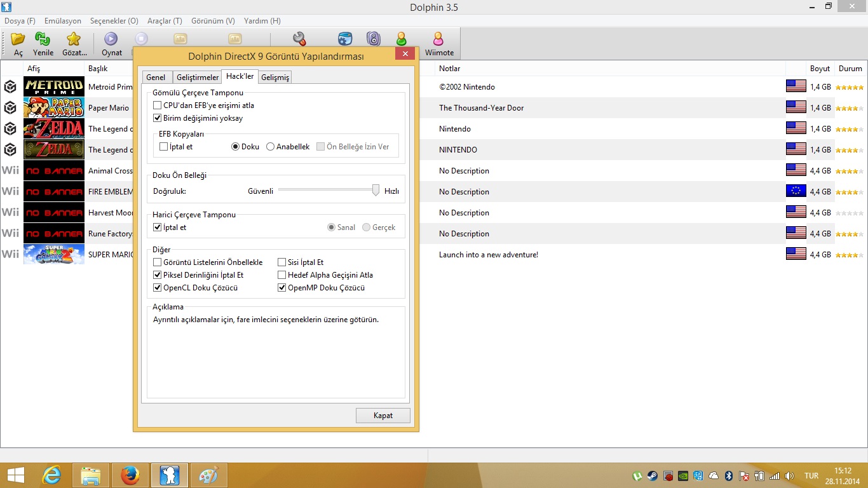
Task: Click the EU flag in the FIRE EMBLEM row
Action: click(796, 191)
